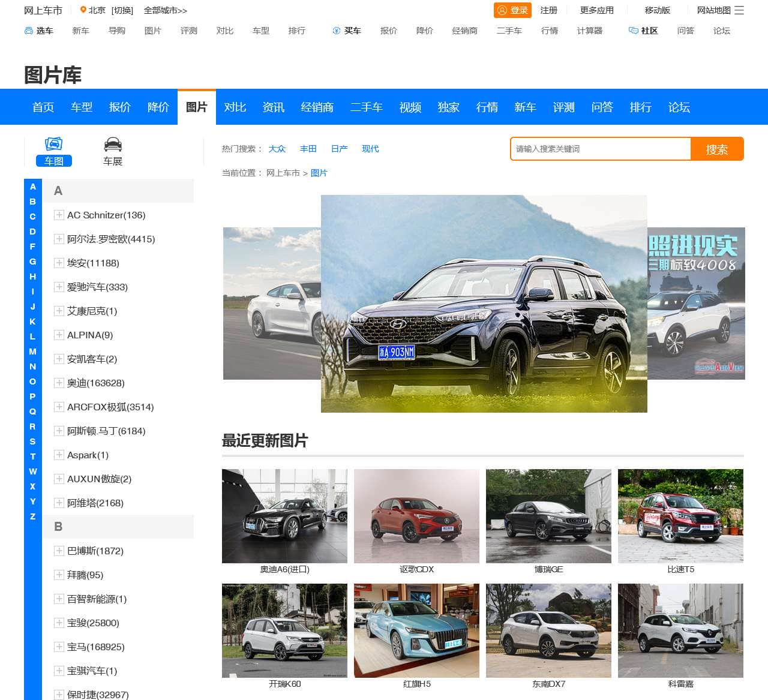The width and height of the screenshot is (768, 700).
Task: Click the 选车 car icon
Action: pyautogui.click(x=28, y=31)
